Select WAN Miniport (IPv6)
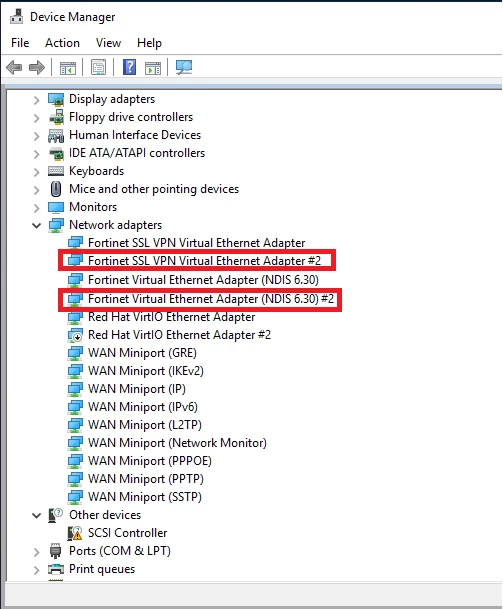 tap(143, 407)
